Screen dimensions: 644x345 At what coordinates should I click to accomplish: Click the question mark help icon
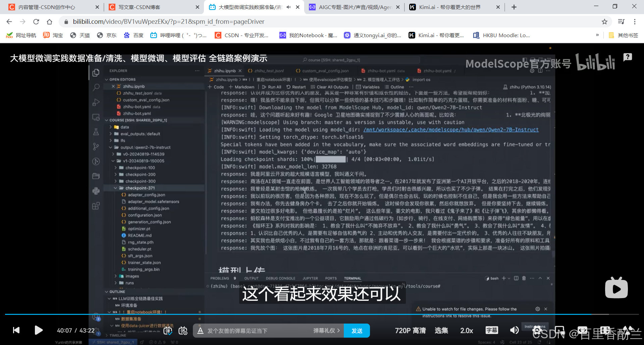click(x=628, y=57)
